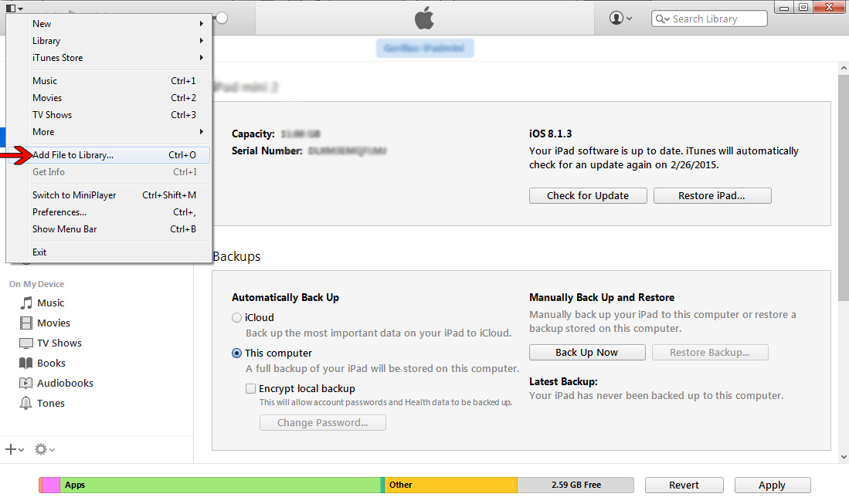
Task: Click the Apps storage segment
Action: coord(220,485)
